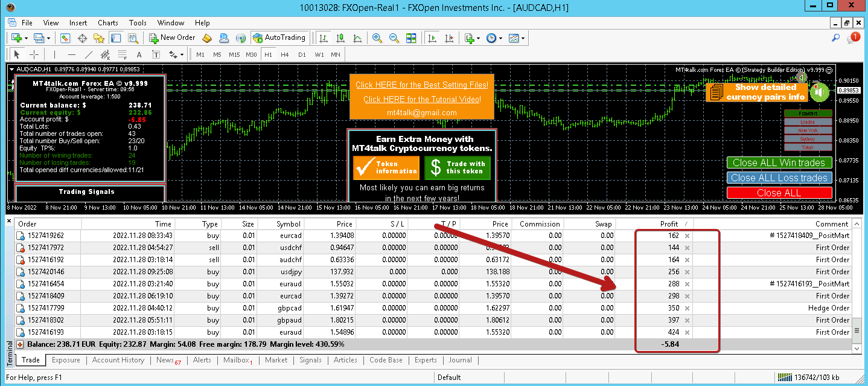Select the text annotation tool
Screen dimensions: 868x386
(139, 54)
